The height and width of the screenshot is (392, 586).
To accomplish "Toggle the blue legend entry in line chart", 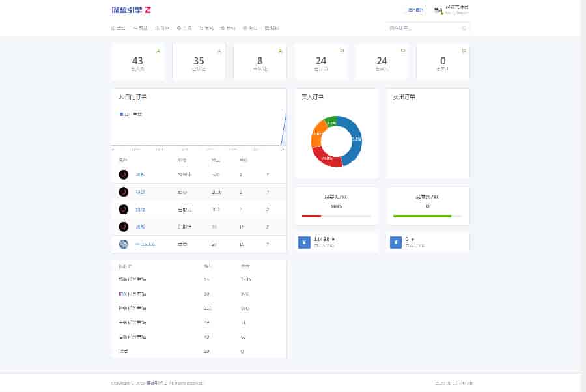I will (130, 114).
